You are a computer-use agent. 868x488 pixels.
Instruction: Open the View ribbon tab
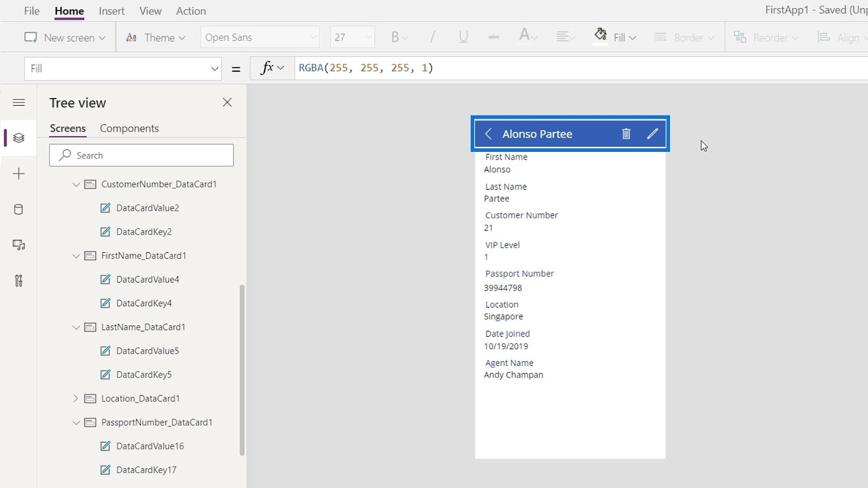pos(150,11)
